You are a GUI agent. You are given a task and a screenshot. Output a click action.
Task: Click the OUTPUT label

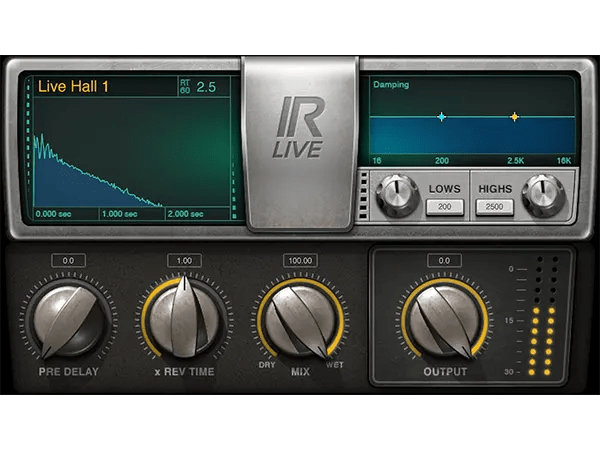[445, 372]
